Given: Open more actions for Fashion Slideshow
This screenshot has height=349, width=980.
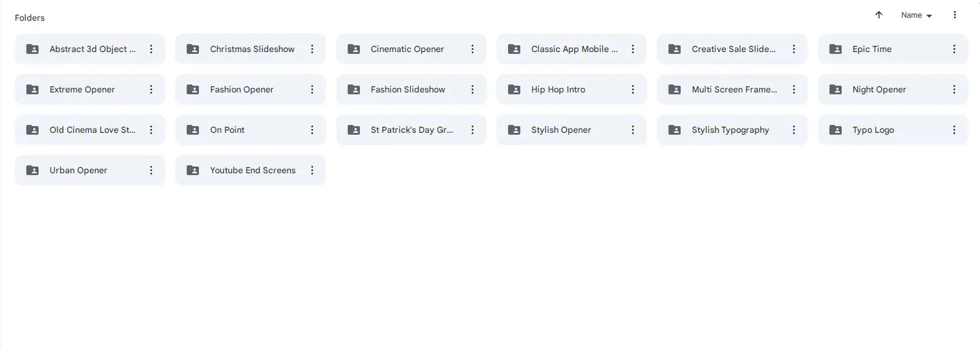Looking at the screenshot, I should (x=473, y=89).
